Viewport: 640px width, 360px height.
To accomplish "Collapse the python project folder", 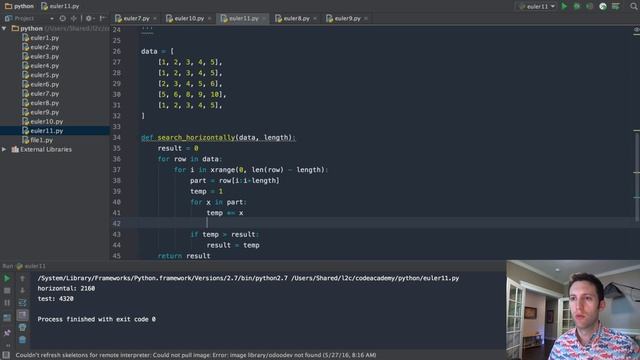I will pyautogui.click(x=4, y=29).
